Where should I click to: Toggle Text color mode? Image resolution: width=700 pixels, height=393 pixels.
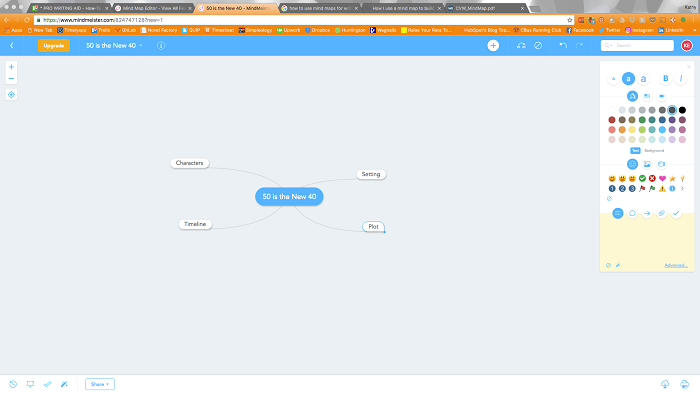coord(635,151)
